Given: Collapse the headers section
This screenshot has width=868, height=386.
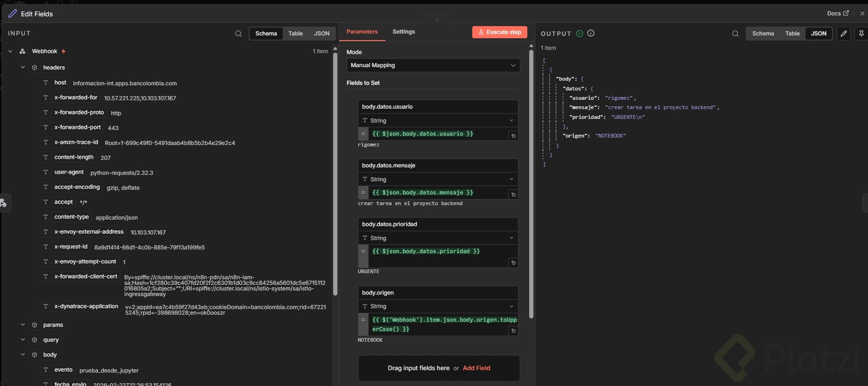Looking at the screenshot, I should (x=23, y=68).
